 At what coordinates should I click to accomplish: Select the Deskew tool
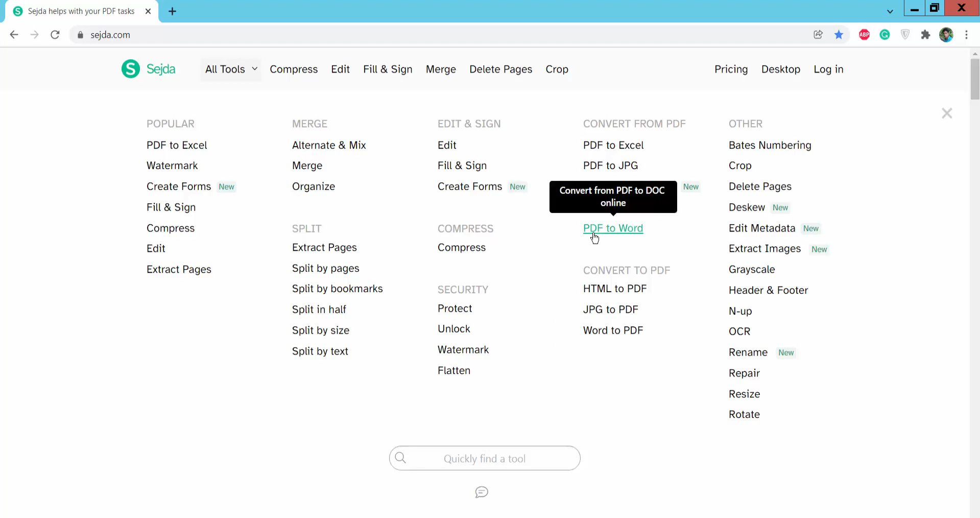(747, 207)
